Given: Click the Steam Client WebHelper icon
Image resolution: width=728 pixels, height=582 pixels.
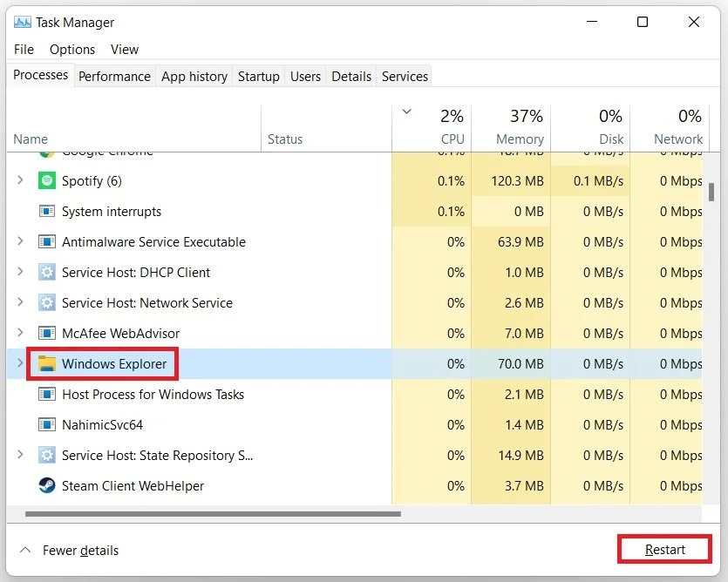Looking at the screenshot, I should pos(47,486).
